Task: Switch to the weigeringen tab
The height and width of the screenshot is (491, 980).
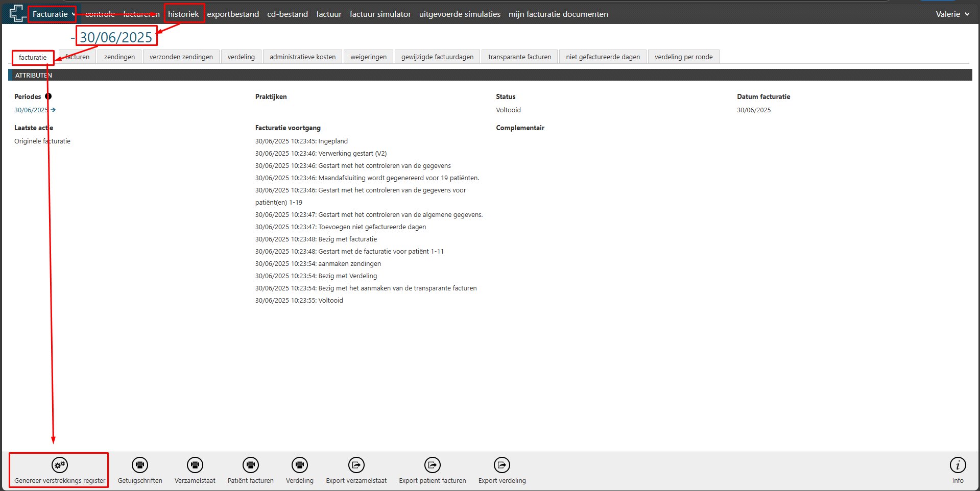Action: point(369,57)
